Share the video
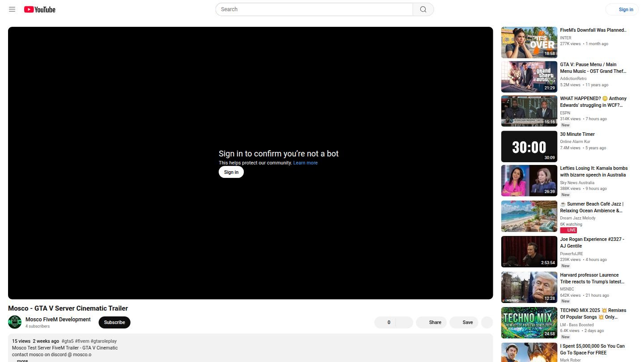 point(431,322)
